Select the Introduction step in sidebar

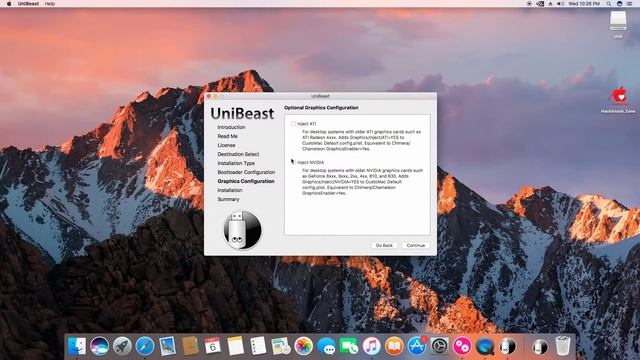(x=231, y=127)
